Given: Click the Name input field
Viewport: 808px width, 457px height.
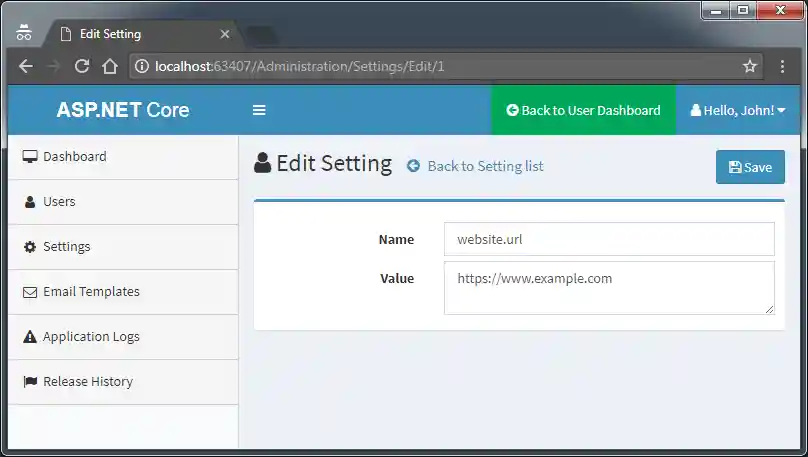Looking at the screenshot, I should (x=609, y=239).
